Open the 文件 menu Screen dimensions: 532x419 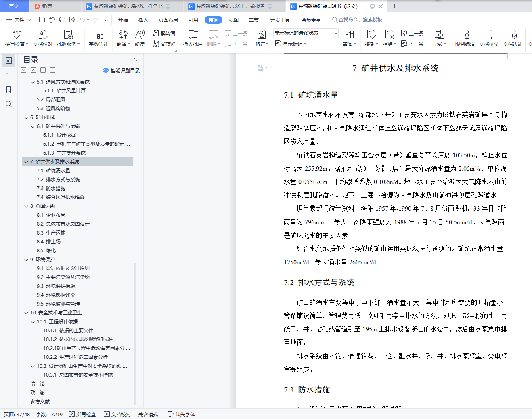tap(19, 20)
